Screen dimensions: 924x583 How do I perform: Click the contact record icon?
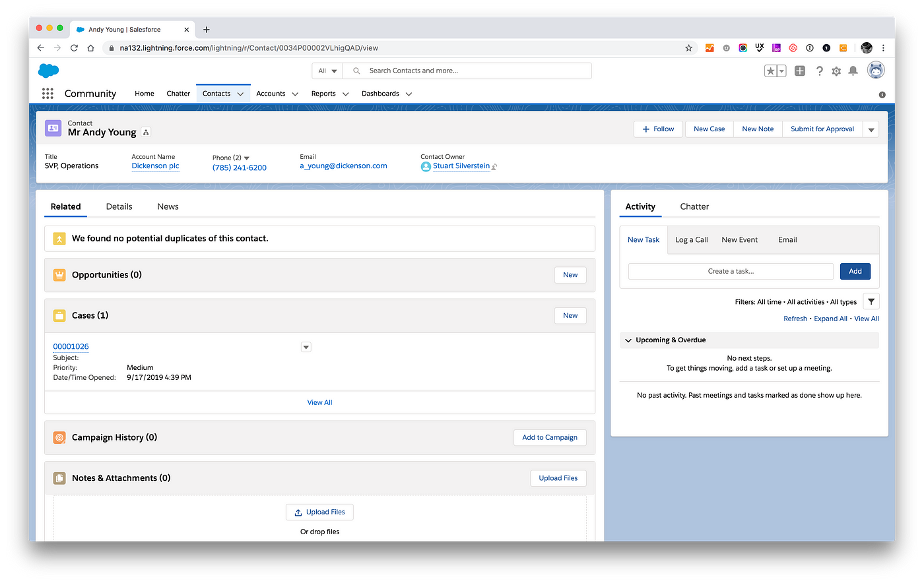pos(53,128)
